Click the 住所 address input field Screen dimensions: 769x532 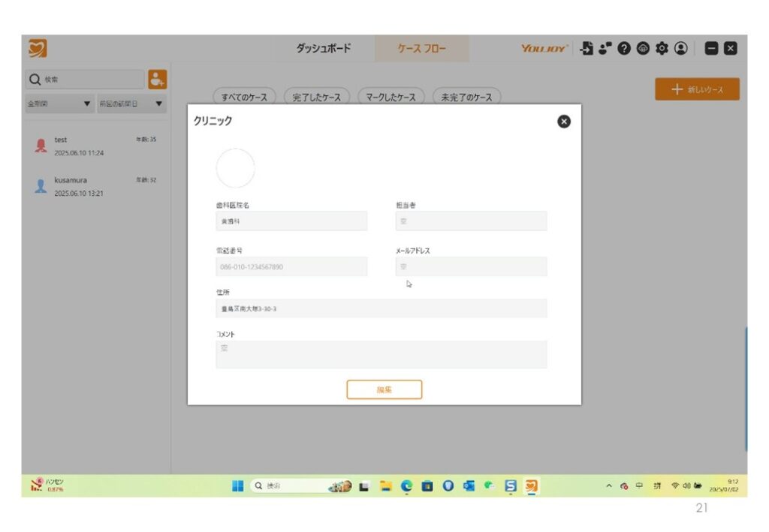[x=381, y=308]
